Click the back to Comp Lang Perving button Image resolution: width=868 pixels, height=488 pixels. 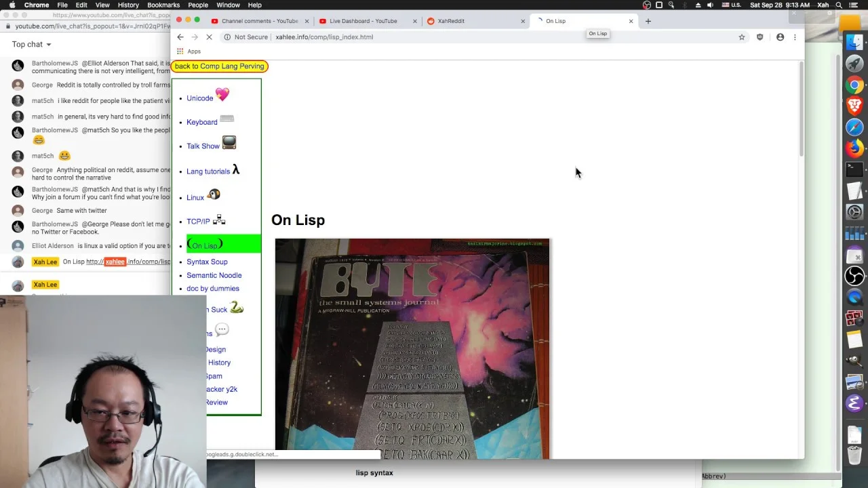tap(220, 66)
